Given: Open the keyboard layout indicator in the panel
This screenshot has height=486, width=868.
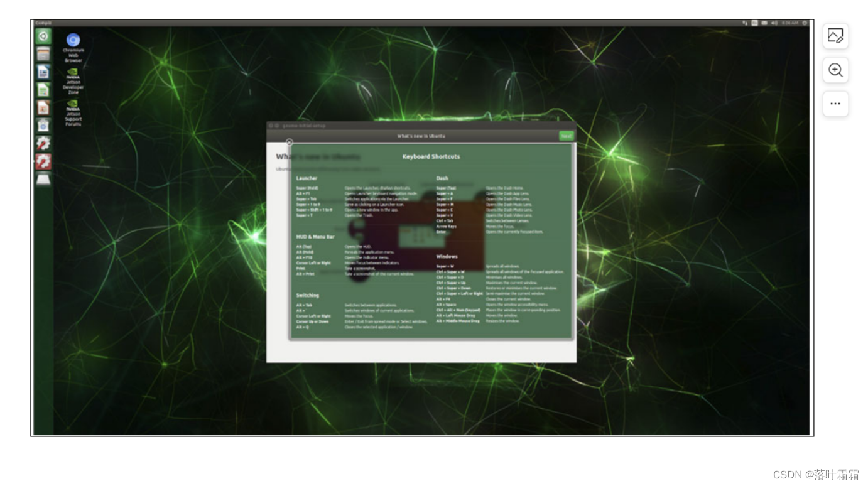Looking at the screenshot, I should point(755,23).
